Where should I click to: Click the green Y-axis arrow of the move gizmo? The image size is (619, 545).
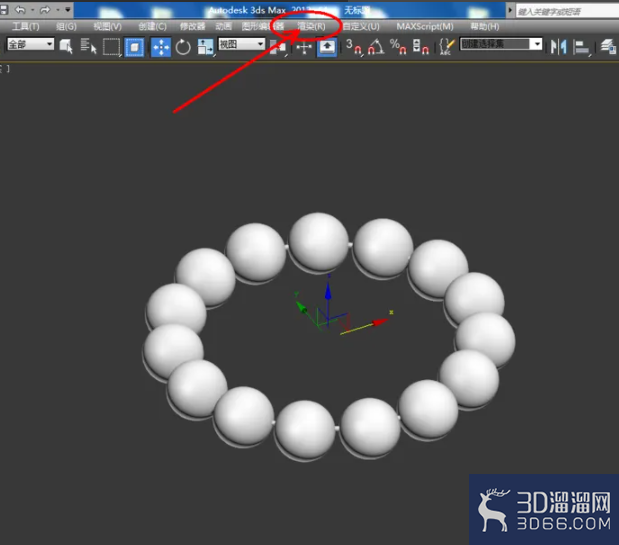(302, 307)
